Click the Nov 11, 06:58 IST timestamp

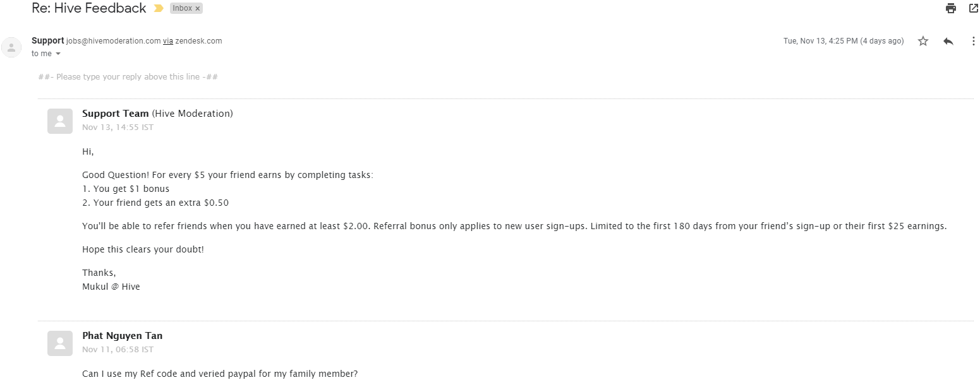pos(118,350)
